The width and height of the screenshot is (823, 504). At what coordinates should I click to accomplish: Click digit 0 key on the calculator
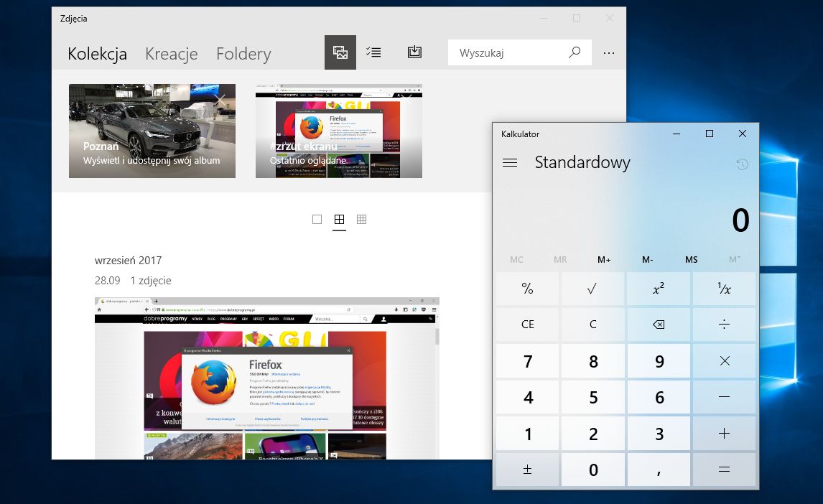(592, 470)
